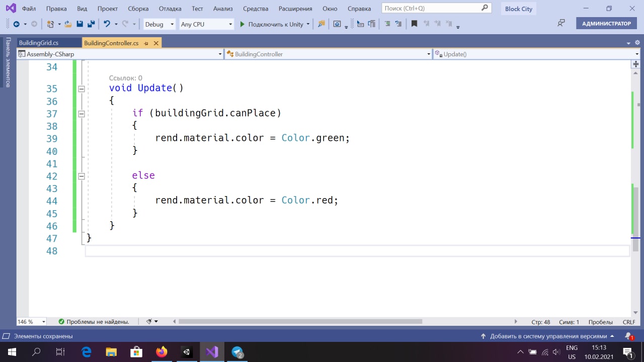Comment out the selected lines icon
This screenshot has width=644, height=362.
pos(387,24)
